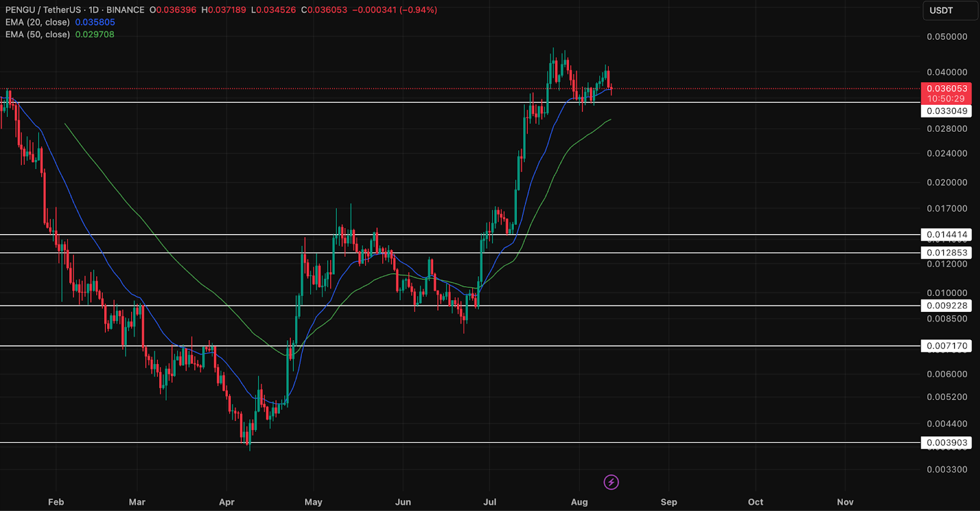Click the May label on time axis
The width and height of the screenshot is (980, 511).
pos(313,502)
